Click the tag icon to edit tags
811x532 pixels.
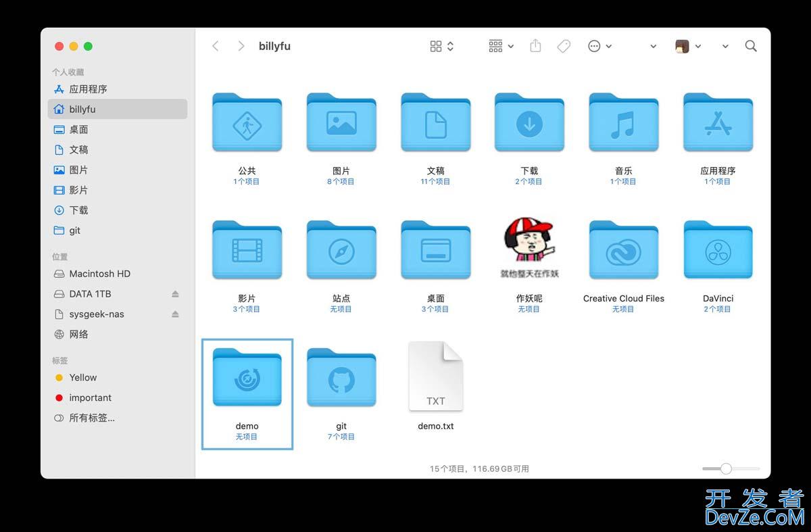click(564, 46)
